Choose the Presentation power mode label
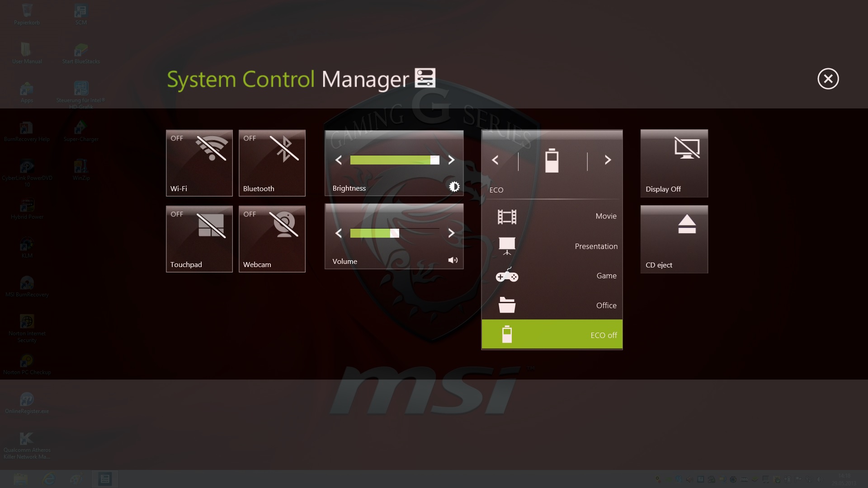This screenshot has width=868, height=488. tap(596, 246)
